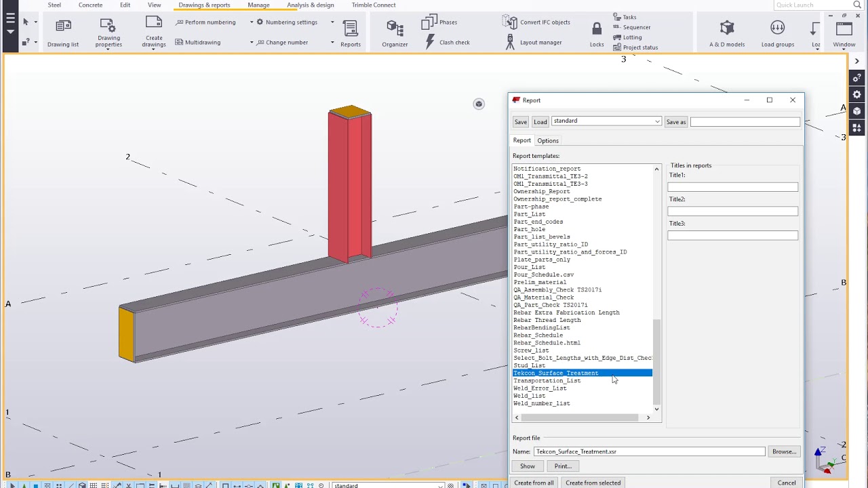Select the Report tab in dialog
The width and height of the screenshot is (868, 488).
521,140
